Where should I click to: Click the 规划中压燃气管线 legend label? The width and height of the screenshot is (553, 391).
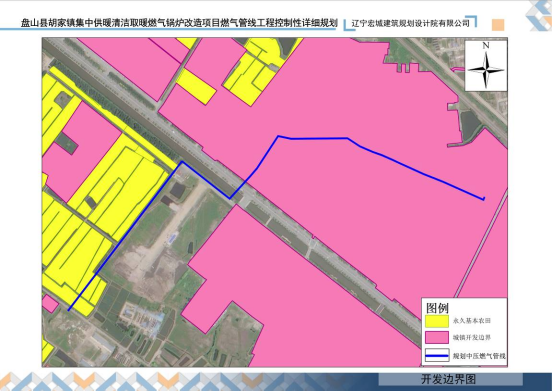tap(479, 356)
